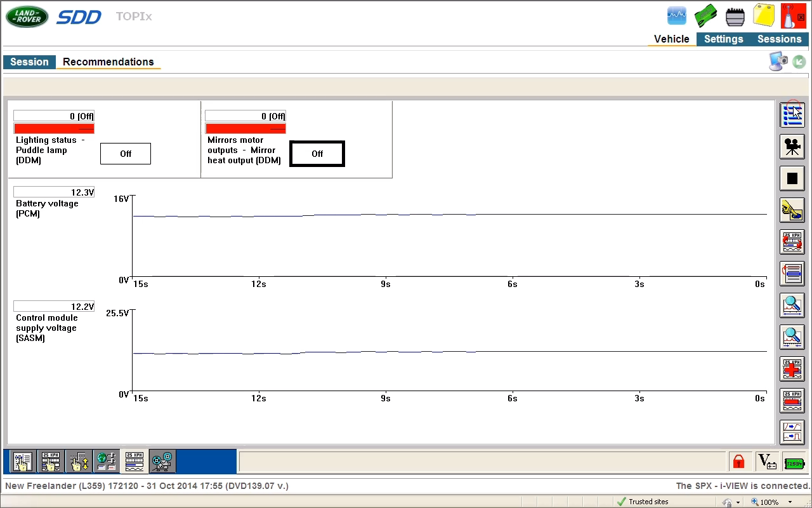Toggle the graph style step-line icon
The width and height of the screenshot is (812, 508).
tap(792, 432)
